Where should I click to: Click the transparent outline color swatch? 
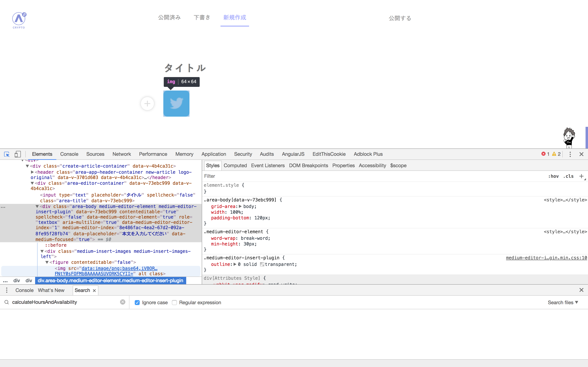[x=262, y=264]
